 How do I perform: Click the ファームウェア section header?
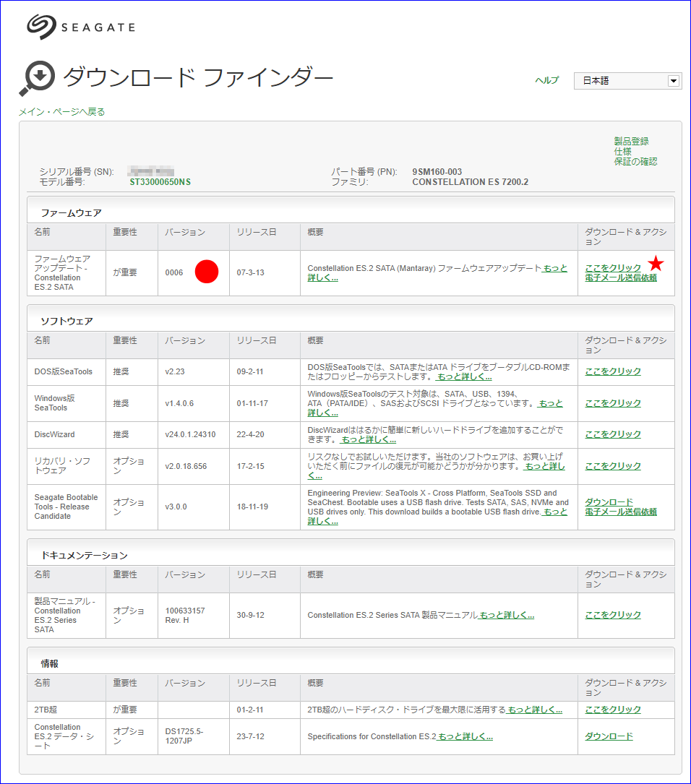351,211
